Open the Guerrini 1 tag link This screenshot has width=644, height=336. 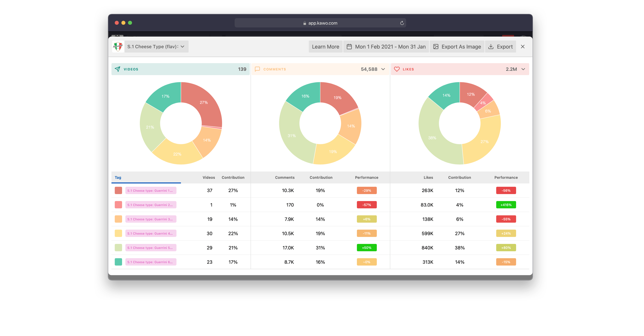151,190
